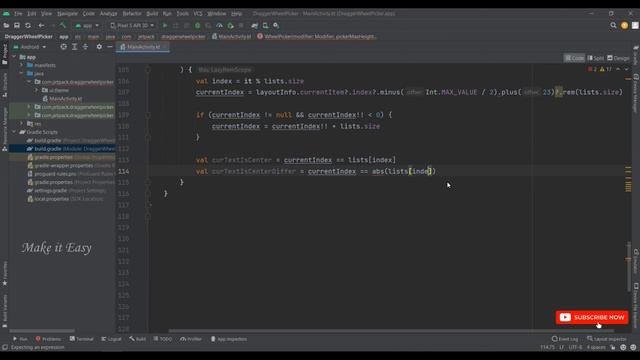Click the Subscribe Now button
This screenshot has width=640, height=360.
click(x=592, y=317)
